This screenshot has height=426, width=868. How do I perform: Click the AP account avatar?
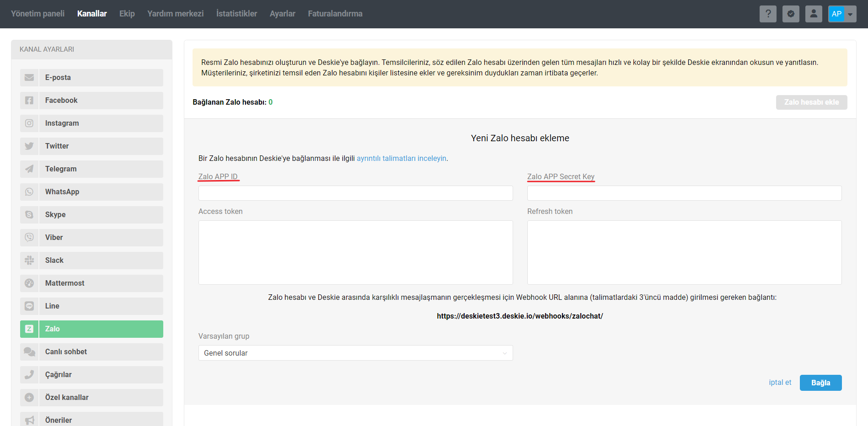point(836,14)
